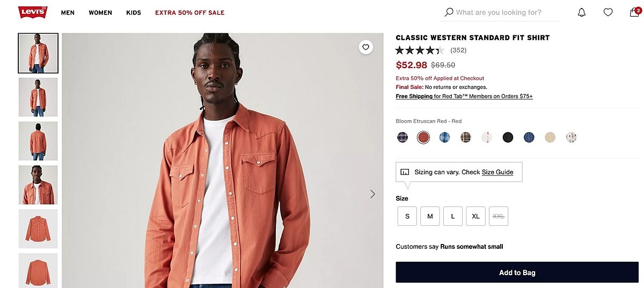Viewport: 644px width, 288px height.
Task: Open the Size Guide link
Action: point(497,172)
